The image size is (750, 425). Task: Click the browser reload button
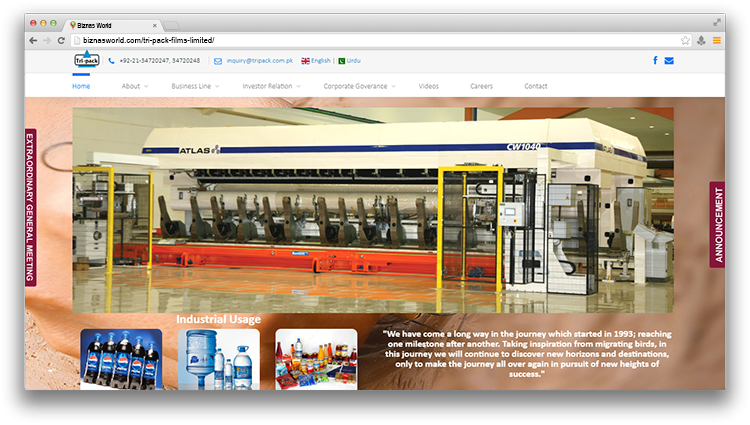coord(62,40)
